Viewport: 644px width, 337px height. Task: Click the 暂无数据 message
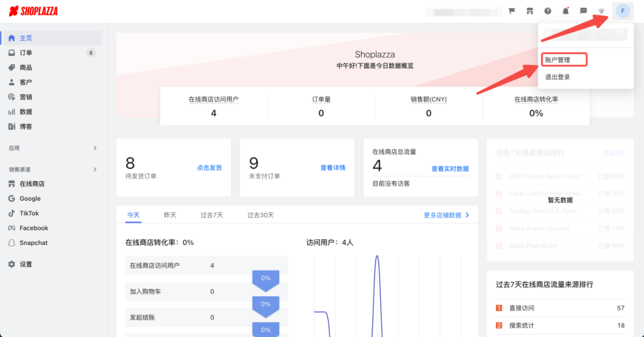pos(560,200)
